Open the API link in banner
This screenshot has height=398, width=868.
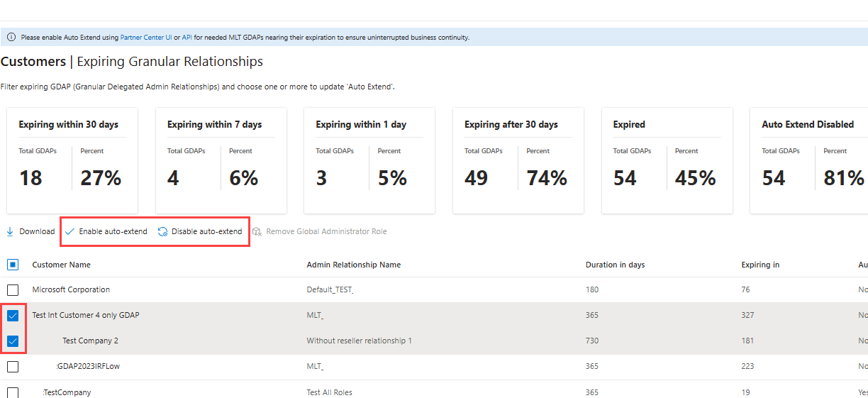click(187, 37)
